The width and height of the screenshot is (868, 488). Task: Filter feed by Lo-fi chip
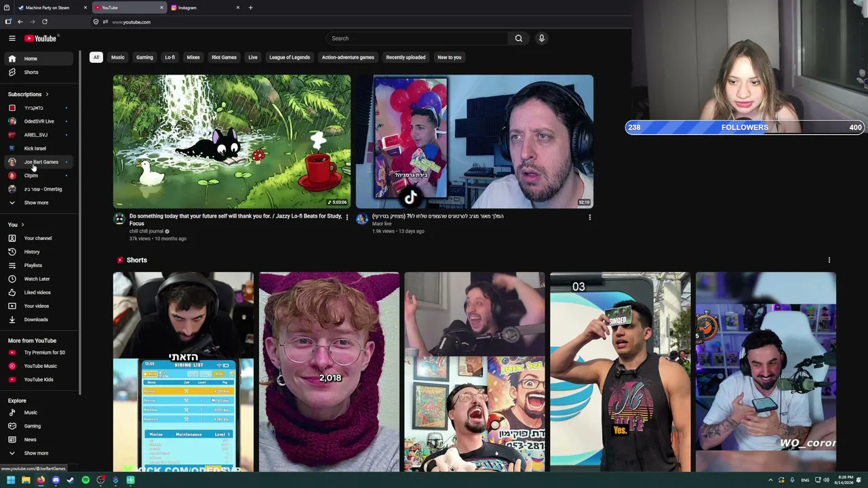click(x=170, y=57)
